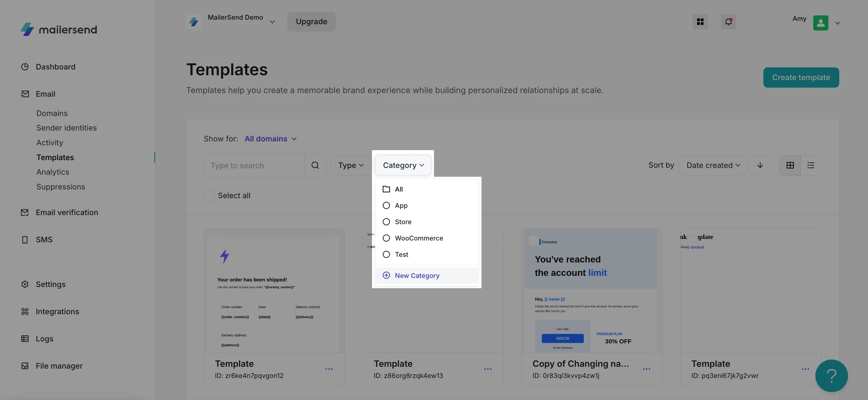Click the search magnifier icon
The image size is (868, 400).
click(315, 165)
